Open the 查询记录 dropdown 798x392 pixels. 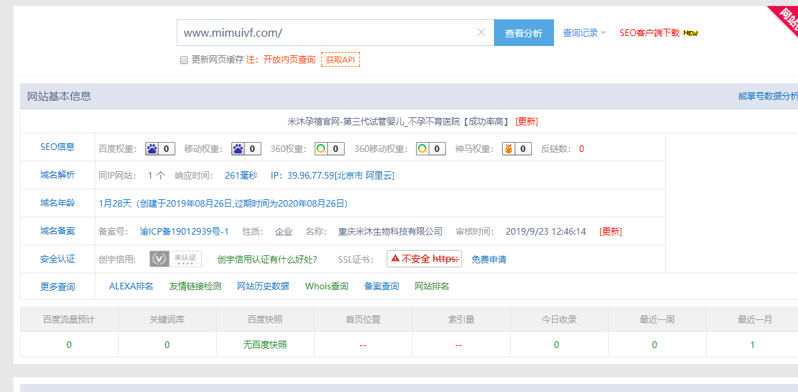point(584,33)
